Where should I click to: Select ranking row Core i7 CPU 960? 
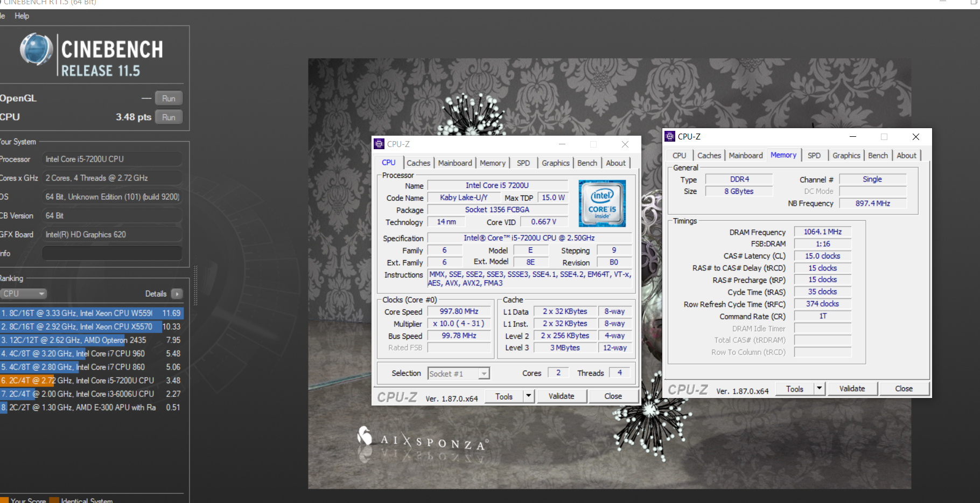[92, 353]
